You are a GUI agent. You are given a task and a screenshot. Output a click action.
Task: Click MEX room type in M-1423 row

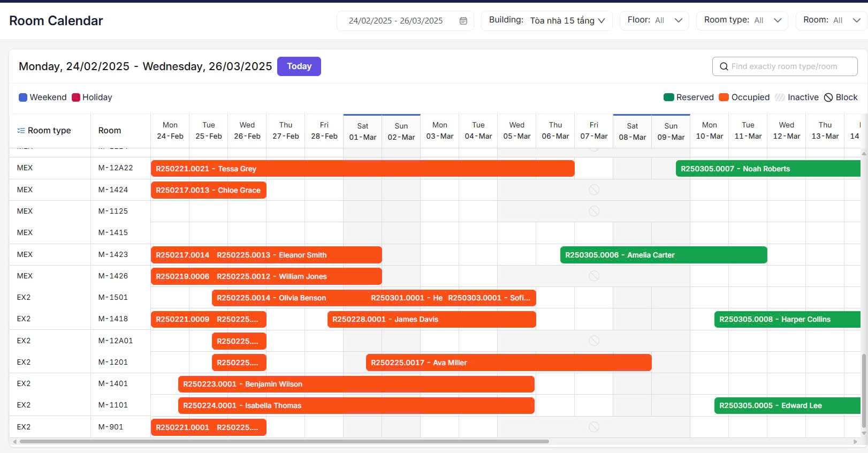(25, 254)
